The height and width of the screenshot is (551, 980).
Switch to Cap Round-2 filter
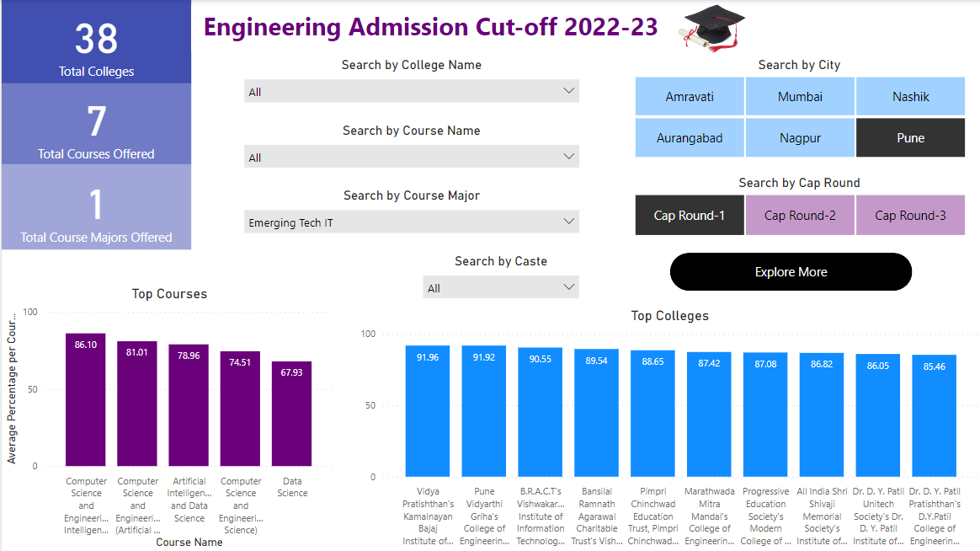799,215
